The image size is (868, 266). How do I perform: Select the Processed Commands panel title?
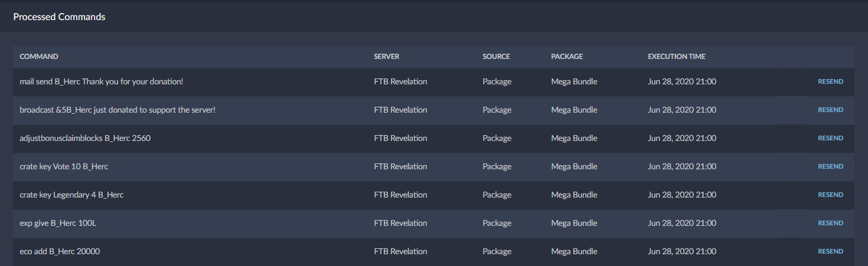click(59, 17)
